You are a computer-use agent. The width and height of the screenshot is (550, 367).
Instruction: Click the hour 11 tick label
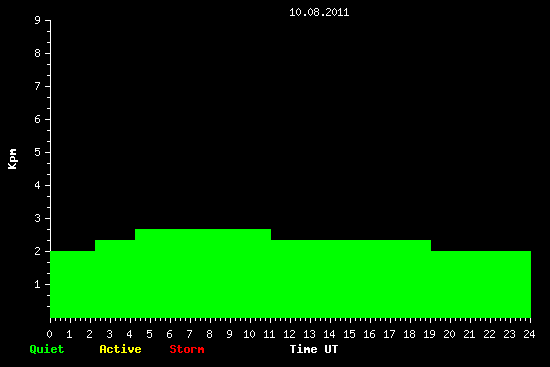(x=269, y=334)
